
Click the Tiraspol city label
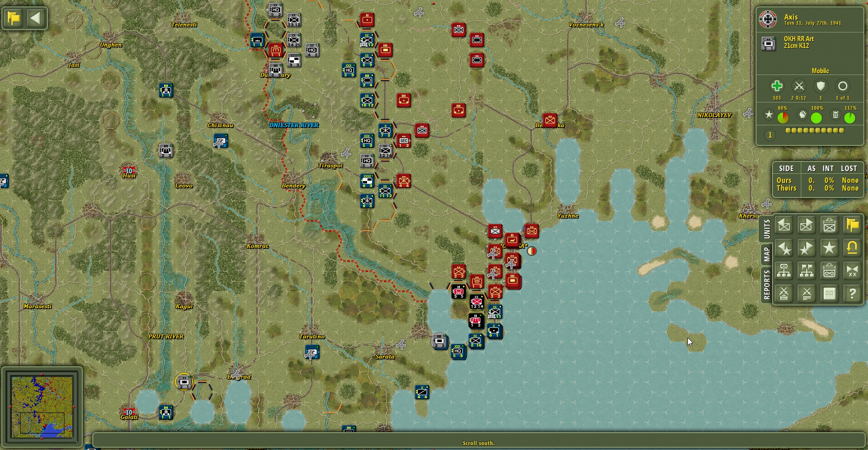click(x=330, y=166)
